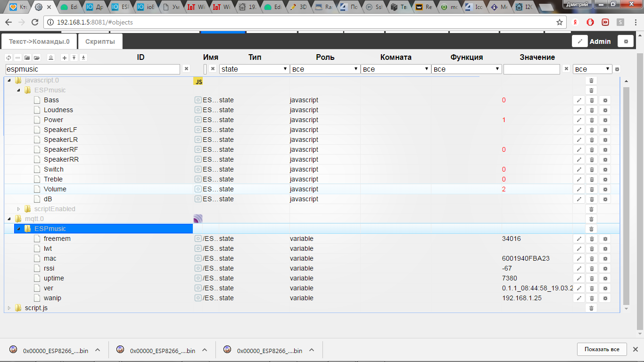Expand all nodes with the open-folder toolbar icon
Image resolution: width=644 pixels, height=362 pixels.
click(37, 58)
